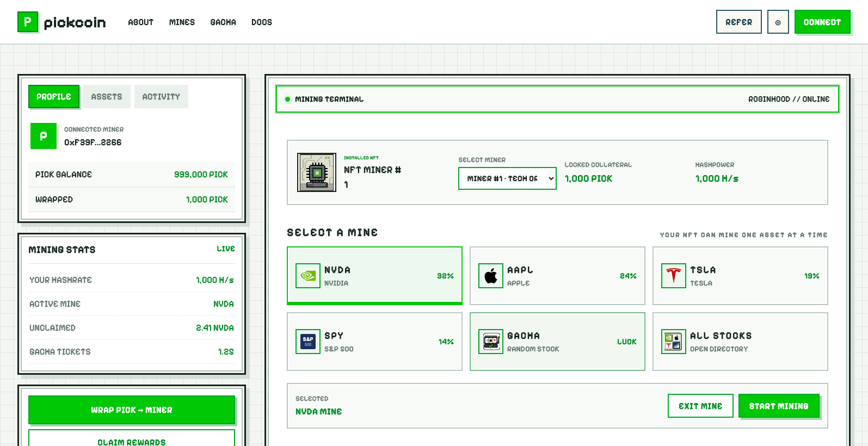Click the Tesla logo icon
The image size is (868, 446).
click(x=674, y=276)
